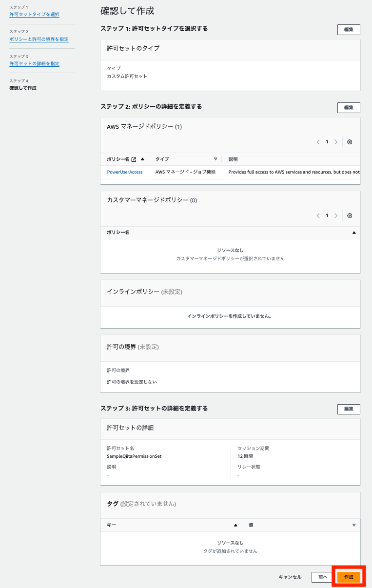Sort tags by 値 column arrow

(x=354, y=525)
